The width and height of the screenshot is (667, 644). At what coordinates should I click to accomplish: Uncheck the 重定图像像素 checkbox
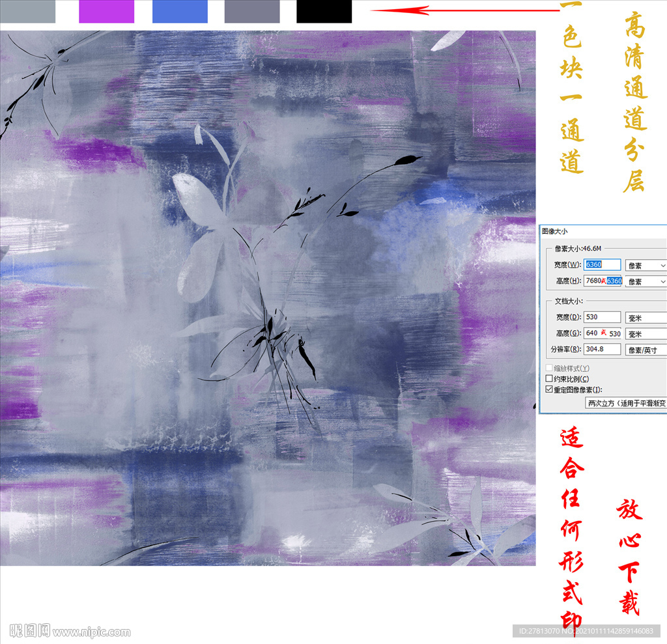click(549, 389)
